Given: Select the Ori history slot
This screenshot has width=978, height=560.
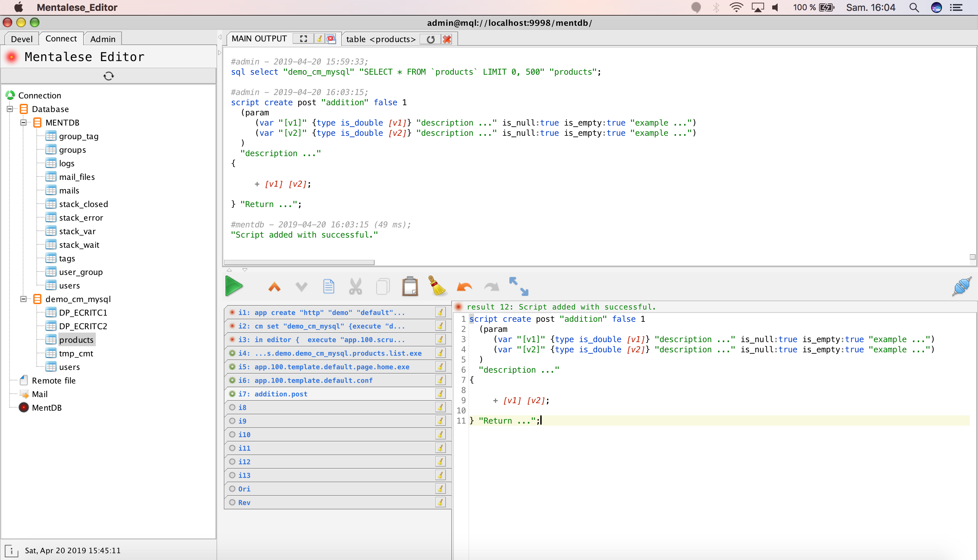Looking at the screenshot, I should point(244,489).
